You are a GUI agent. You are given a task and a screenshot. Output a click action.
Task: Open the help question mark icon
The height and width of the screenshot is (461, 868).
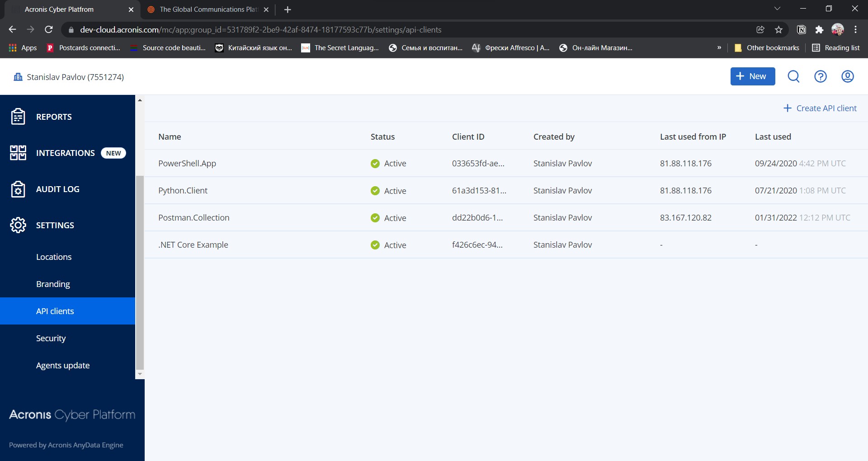point(821,76)
